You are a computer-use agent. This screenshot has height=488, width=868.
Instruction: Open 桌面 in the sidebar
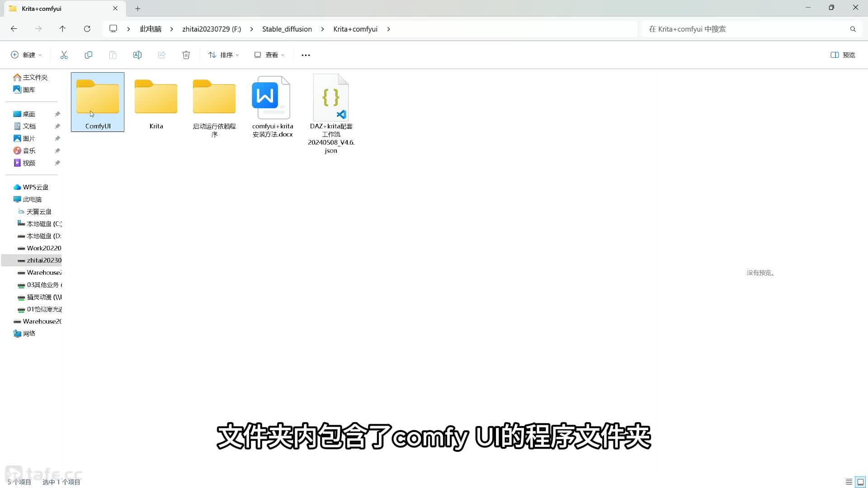24,114
